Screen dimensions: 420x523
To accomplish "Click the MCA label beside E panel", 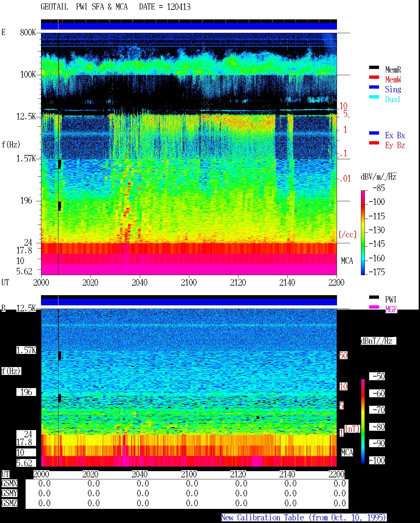I will pyautogui.click(x=347, y=261).
